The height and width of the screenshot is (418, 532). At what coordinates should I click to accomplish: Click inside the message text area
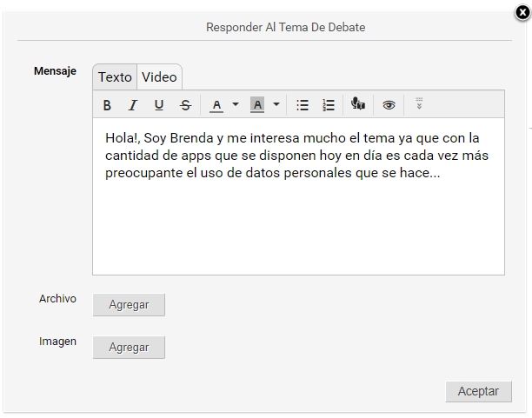coord(298,196)
